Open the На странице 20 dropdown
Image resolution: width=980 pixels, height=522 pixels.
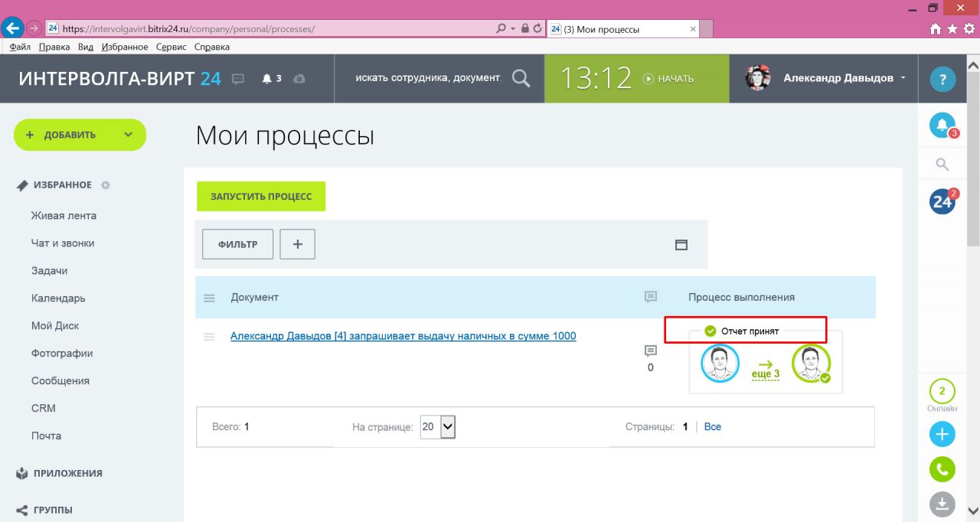click(438, 426)
